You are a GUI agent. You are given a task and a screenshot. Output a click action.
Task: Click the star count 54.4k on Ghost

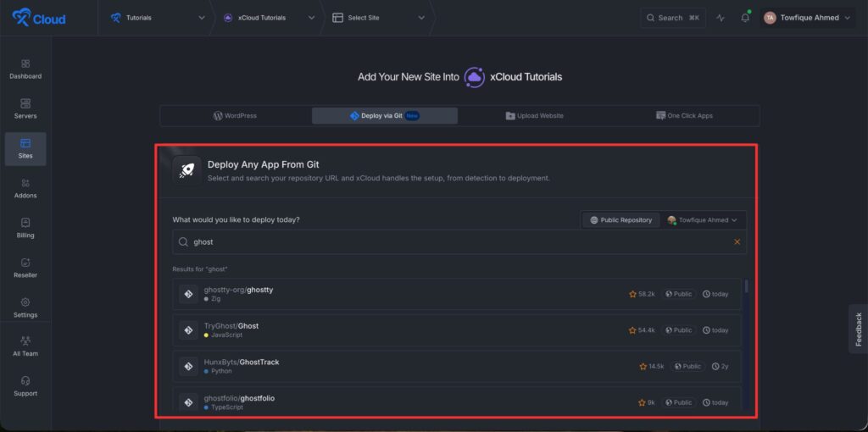(643, 330)
